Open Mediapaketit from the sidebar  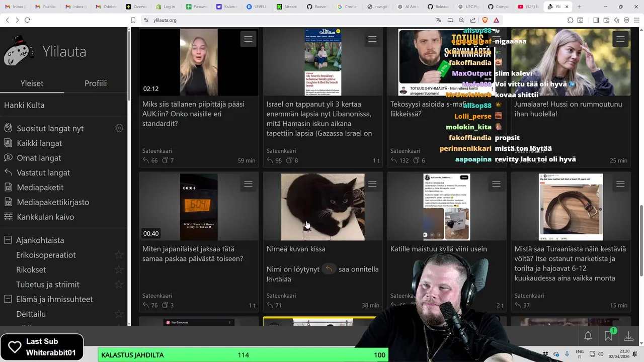tap(40, 187)
